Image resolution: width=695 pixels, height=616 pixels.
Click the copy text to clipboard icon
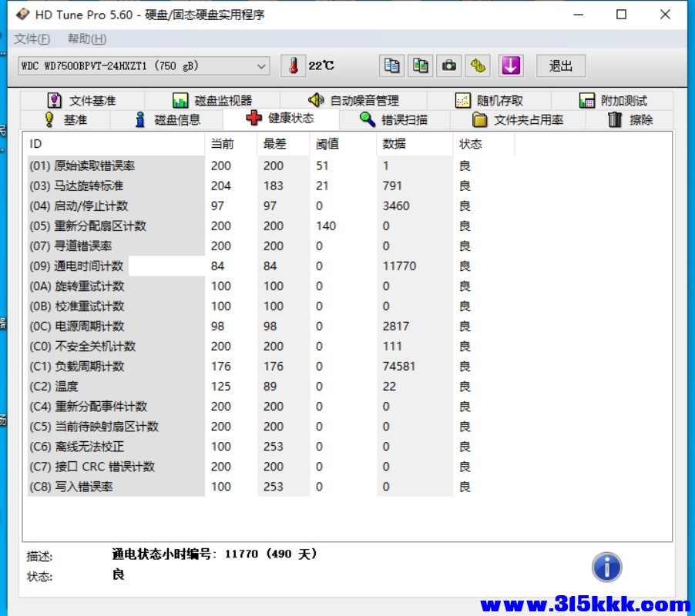pos(392,66)
